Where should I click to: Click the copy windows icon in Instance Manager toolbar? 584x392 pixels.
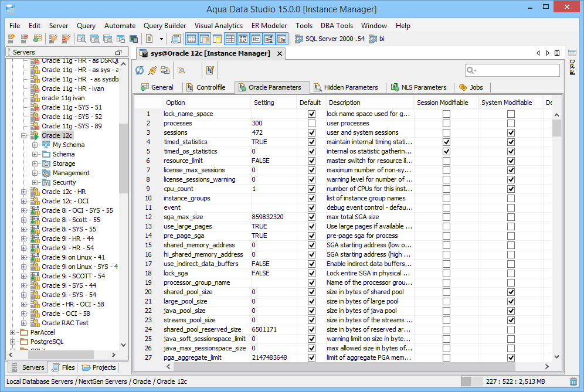[165, 70]
